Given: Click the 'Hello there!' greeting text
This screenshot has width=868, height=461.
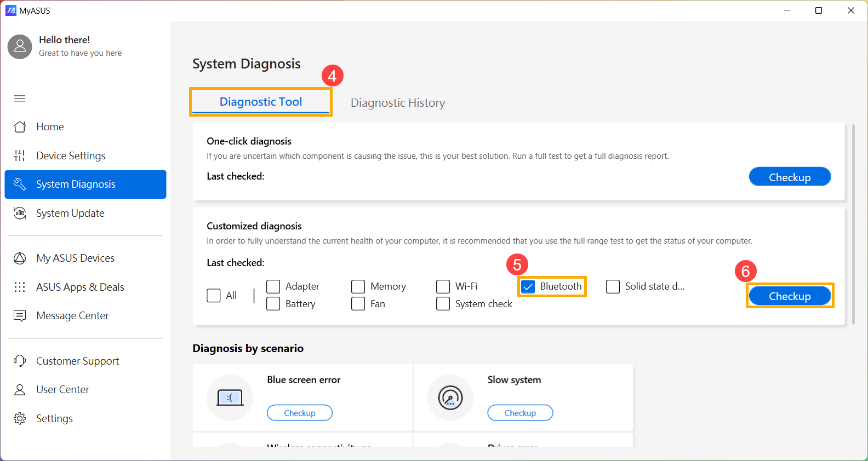Looking at the screenshot, I should click(65, 40).
